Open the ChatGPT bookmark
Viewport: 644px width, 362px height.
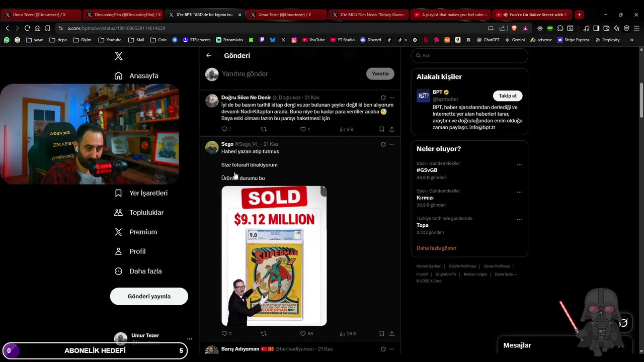[488, 40]
